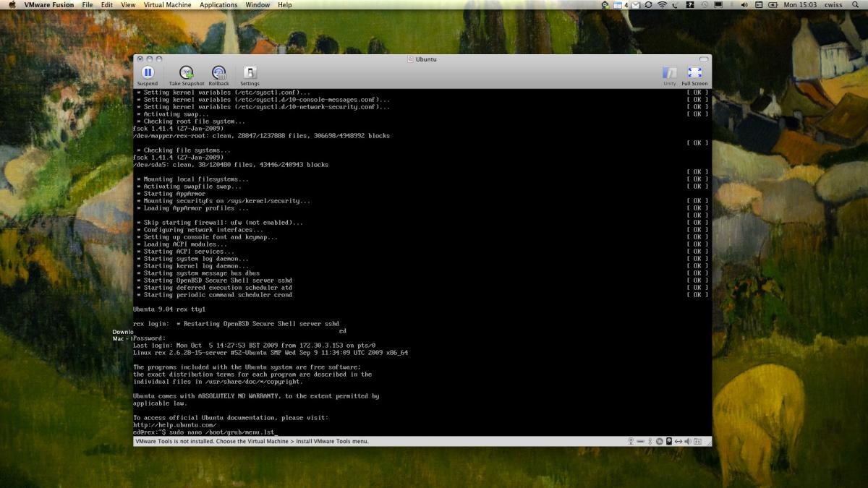Click the Unity view icon
Image resolution: width=868 pixels, height=488 pixels.
point(670,73)
